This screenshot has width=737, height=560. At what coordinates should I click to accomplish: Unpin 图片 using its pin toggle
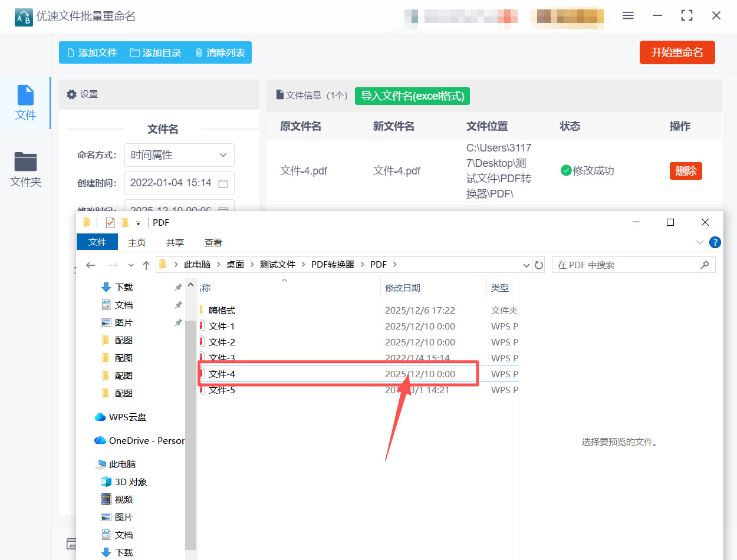click(177, 322)
